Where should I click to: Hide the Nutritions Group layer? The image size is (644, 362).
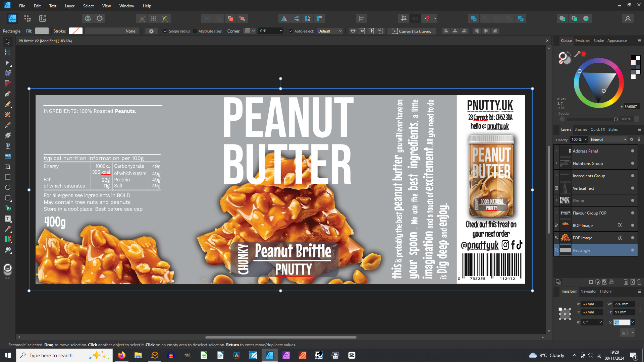pos(633,163)
